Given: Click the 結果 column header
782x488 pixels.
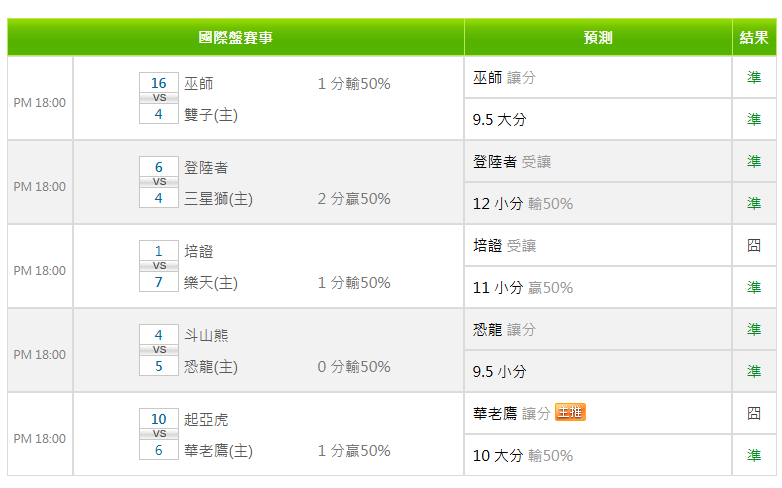Looking at the screenshot, I should pos(754,37).
